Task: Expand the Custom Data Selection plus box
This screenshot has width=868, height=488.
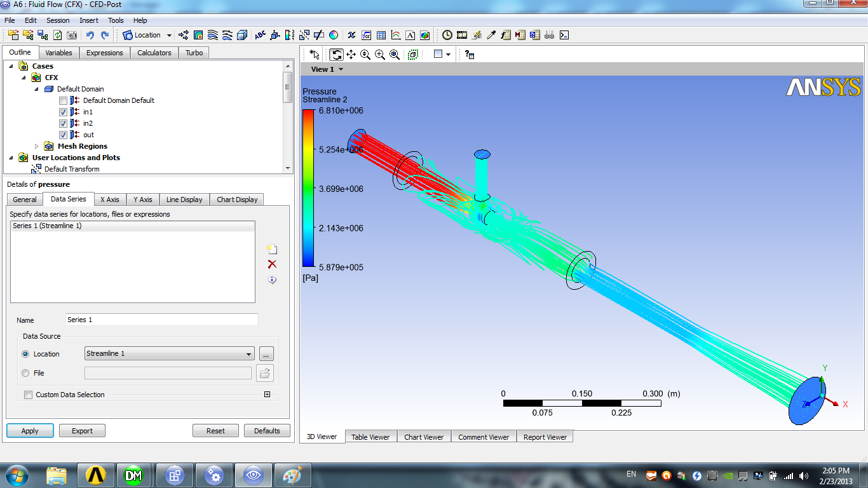Action: click(x=267, y=395)
